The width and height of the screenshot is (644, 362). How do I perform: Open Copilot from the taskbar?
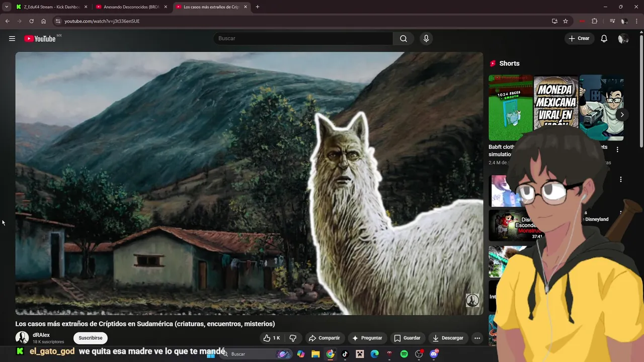tap(301, 354)
